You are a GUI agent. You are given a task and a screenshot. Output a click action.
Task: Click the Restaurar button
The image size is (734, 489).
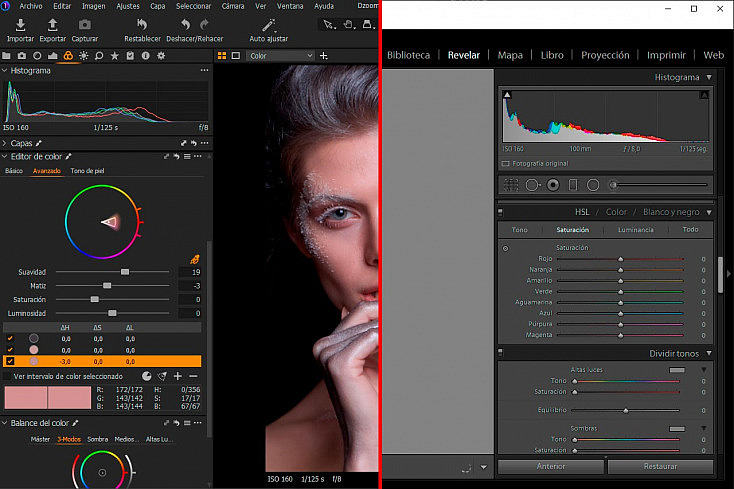coord(661,467)
